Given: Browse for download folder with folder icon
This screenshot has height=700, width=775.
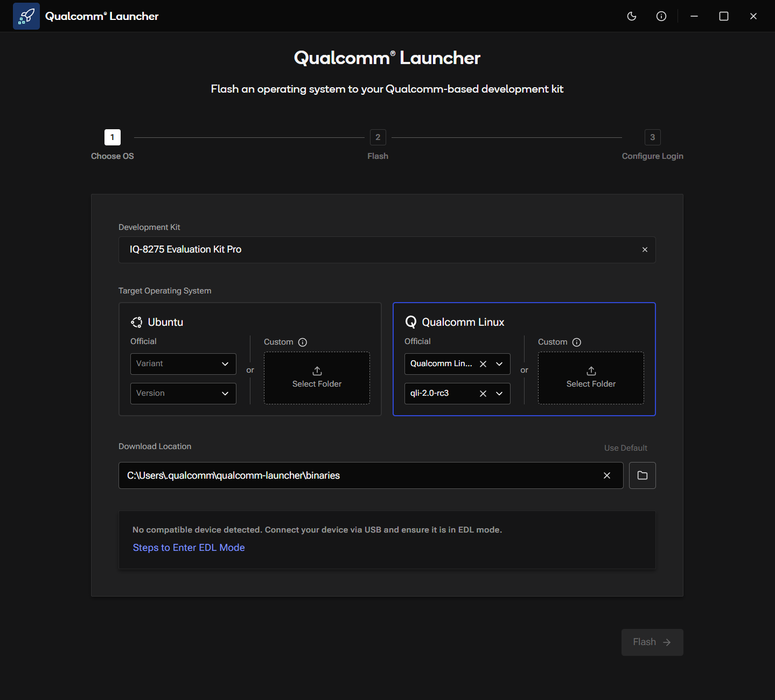Looking at the screenshot, I should (643, 475).
